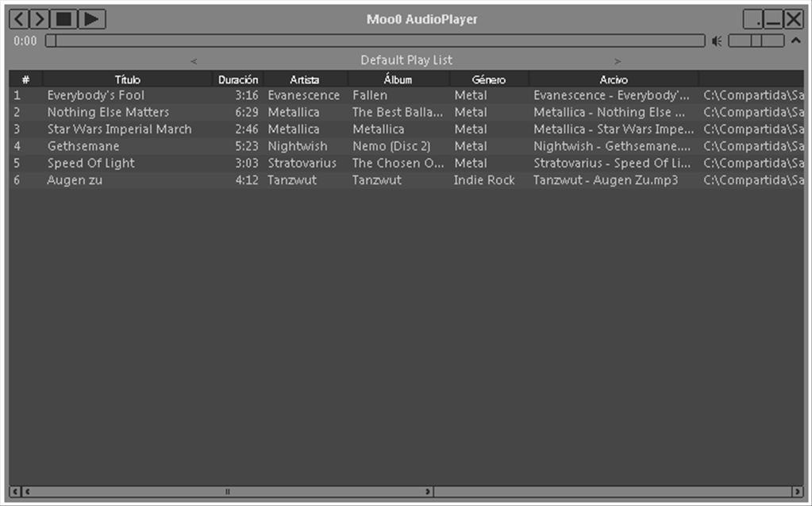This screenshot has width=812, height=506.
Task: Click the file name Evanescence - Everybody'...
Action: click(611, 95)
